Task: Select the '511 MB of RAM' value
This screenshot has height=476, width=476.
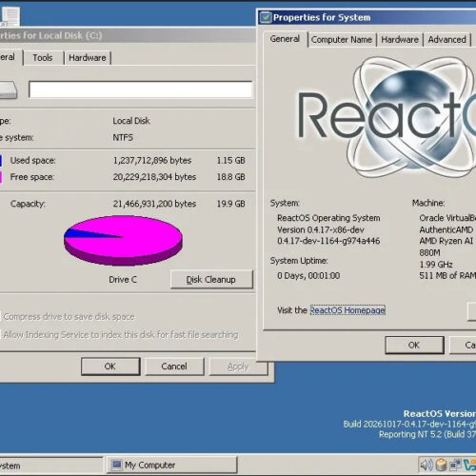Action: [447, 276]
